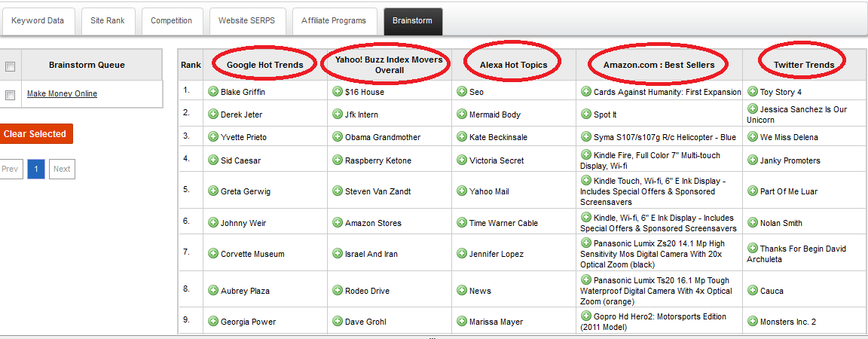
Task: Click plus icon beside Marissa Mayer
Action: (462, 321)
